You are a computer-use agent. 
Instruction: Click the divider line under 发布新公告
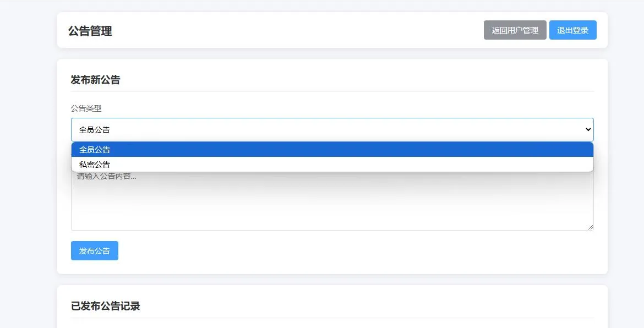(x=332, y=91)
